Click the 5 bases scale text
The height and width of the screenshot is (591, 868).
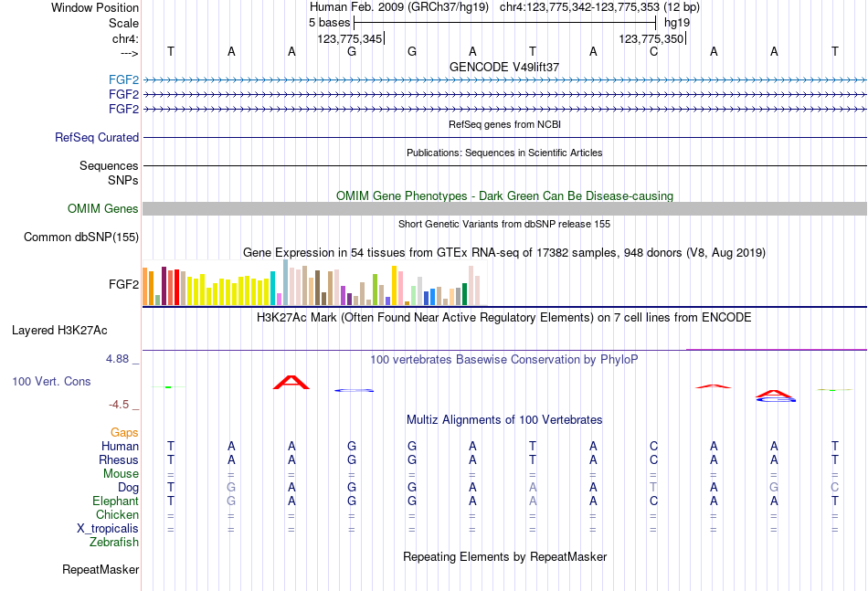coord(329,23)
